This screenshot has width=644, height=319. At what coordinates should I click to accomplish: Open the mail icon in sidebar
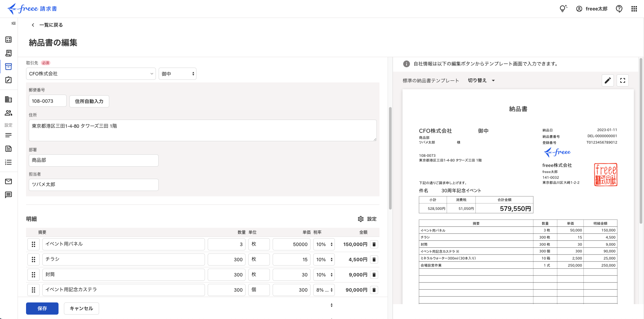[8, 181]
